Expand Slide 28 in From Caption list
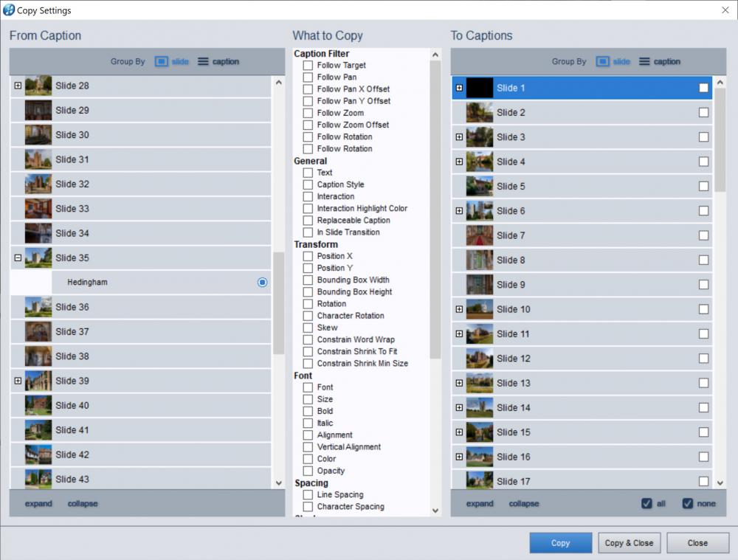This screenshot has width=738, height=560. (18, 86)
